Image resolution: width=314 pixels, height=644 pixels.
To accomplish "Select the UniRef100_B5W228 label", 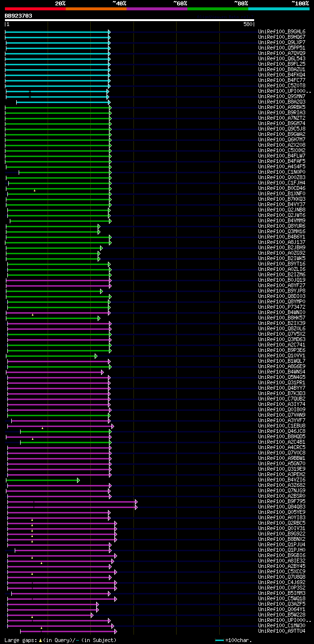I will [x=282, y=615].
